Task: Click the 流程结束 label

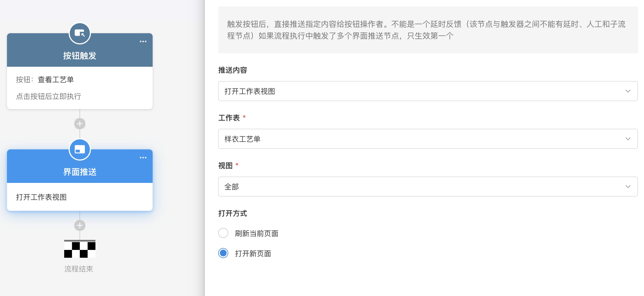Action: (79, 269)
